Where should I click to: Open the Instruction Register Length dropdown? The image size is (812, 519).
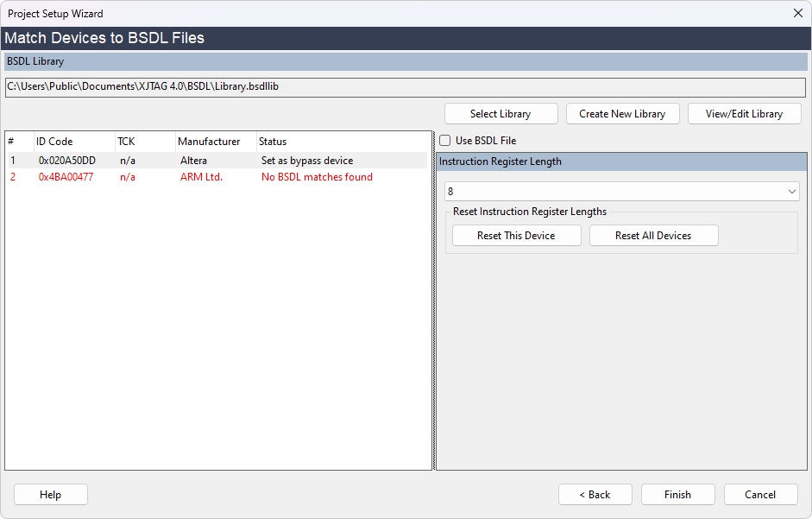[x=621, y=192]
